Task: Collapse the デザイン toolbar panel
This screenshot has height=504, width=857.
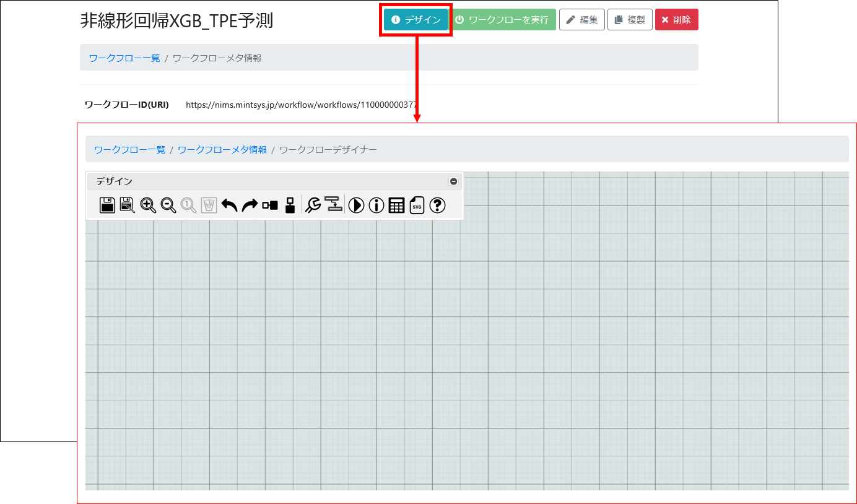Action: click(453, 181)
